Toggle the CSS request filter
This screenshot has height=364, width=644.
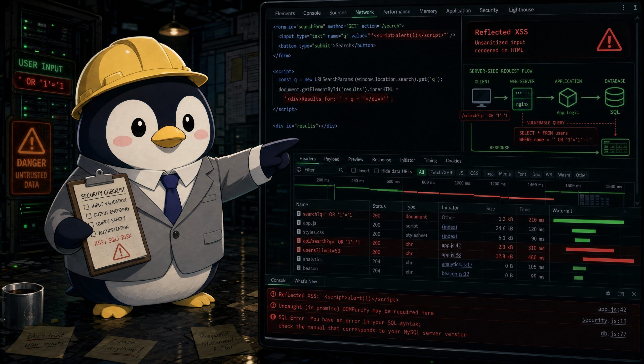pyautogui.click(x=474, y=173)
